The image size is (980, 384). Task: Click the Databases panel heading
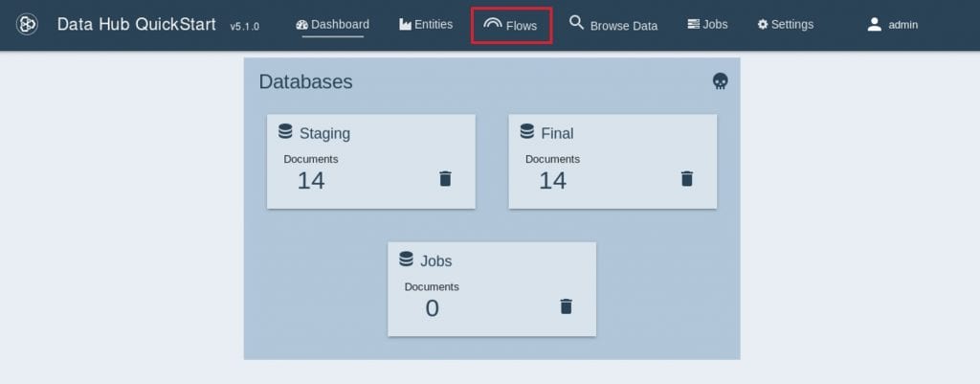(x=305, y=81)
